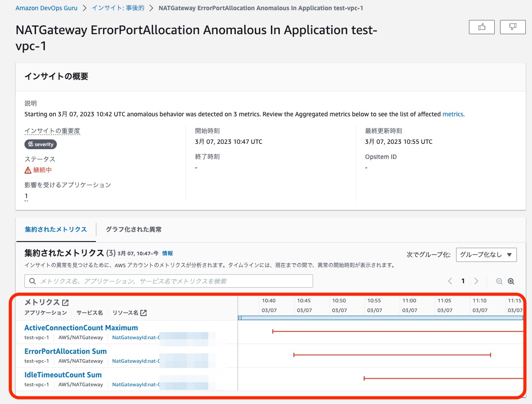532x404 pixels.
Task: Open the metrics link in the description text
Action: point(453,114)
